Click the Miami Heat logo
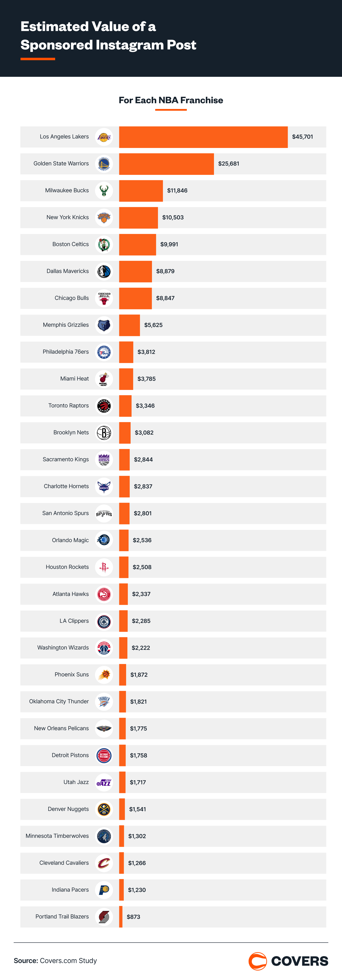This screenshot has height=980, width=342. point(104,379)
